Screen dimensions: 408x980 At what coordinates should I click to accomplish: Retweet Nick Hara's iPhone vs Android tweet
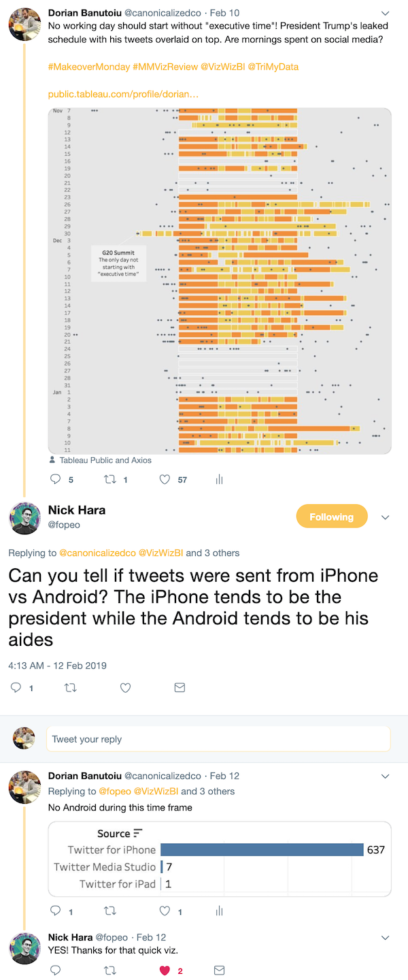pyautogui.click(x=70, y=688)
